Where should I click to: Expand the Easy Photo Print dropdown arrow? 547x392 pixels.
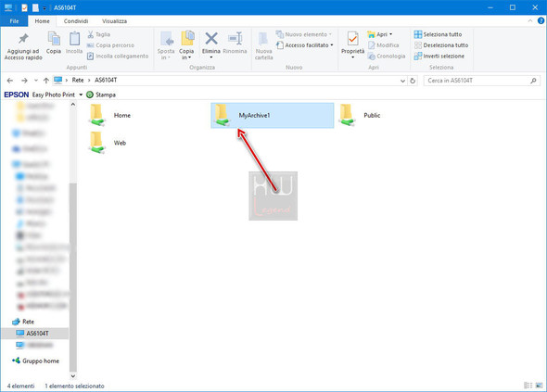pos(81,95)
